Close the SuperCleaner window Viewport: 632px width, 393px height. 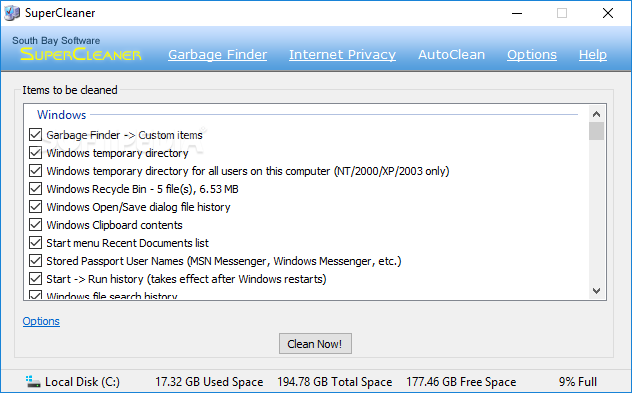click(608, 13)
